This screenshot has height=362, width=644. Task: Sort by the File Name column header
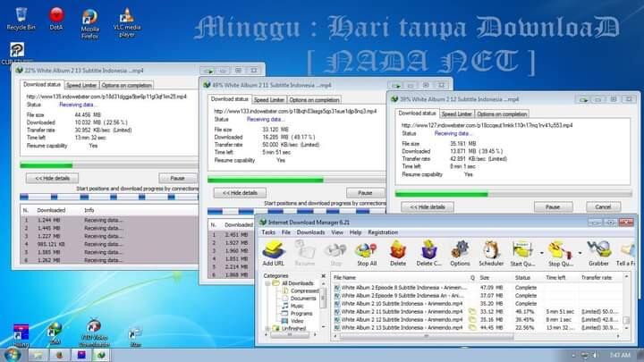(x=400, y=278)
